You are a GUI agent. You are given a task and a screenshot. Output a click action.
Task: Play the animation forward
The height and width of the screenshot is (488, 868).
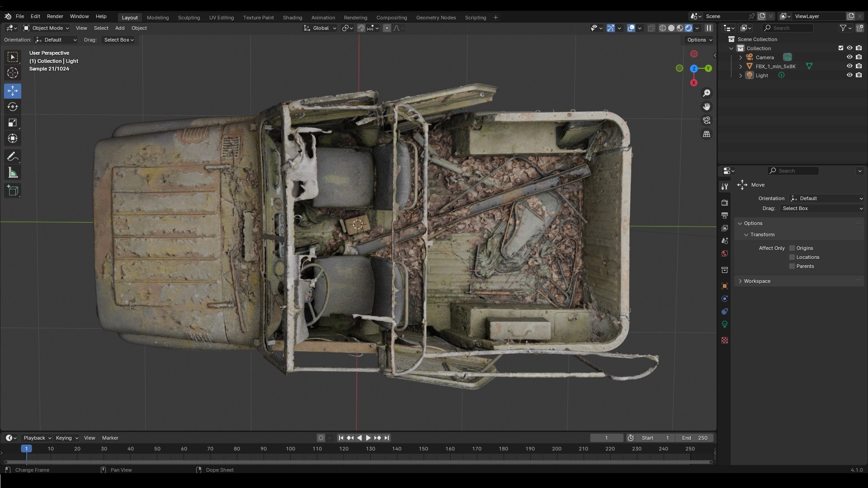click(x=368, y=438)
